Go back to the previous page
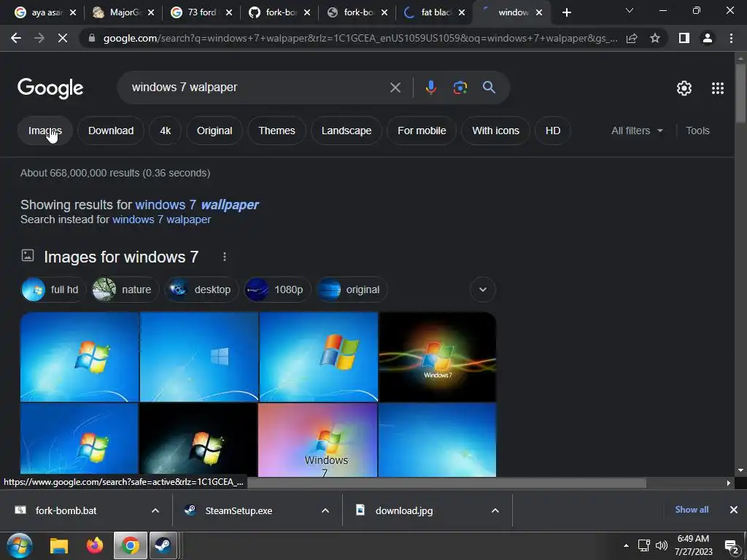 coord(16,38)
